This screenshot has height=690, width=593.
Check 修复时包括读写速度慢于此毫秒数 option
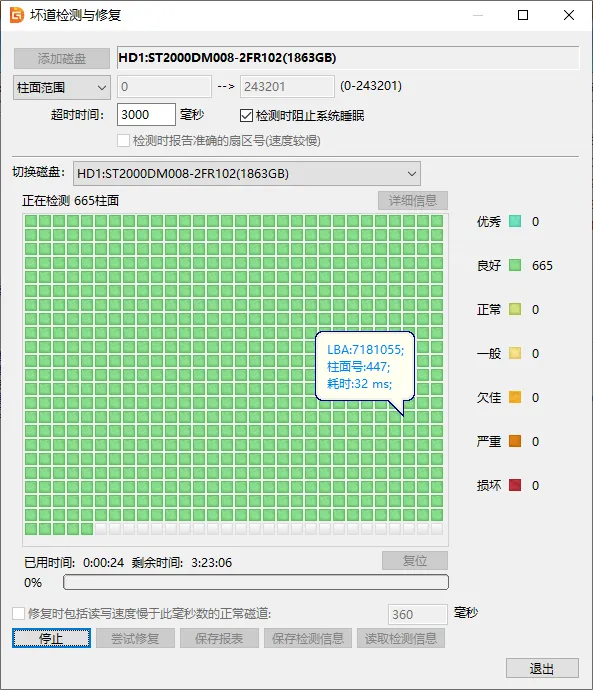click(18, 613)
